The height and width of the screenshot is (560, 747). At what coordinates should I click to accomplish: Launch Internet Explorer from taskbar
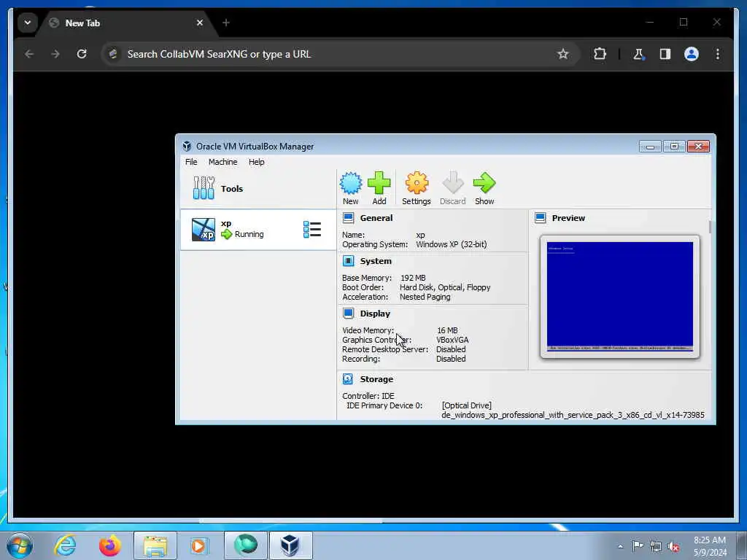click(x=65, y=545)
